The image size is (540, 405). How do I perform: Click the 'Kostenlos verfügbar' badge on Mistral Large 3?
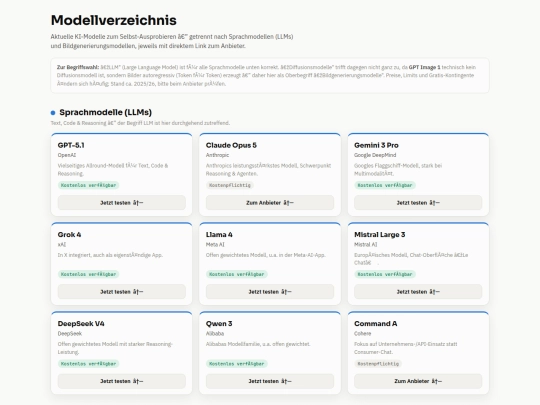tap(385, 274)
